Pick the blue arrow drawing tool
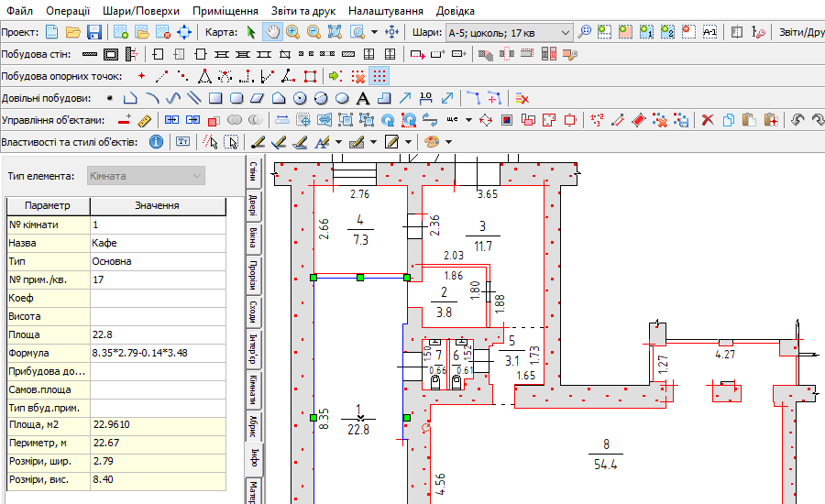Viewport: 825px width, 504px height. point(404,98)
